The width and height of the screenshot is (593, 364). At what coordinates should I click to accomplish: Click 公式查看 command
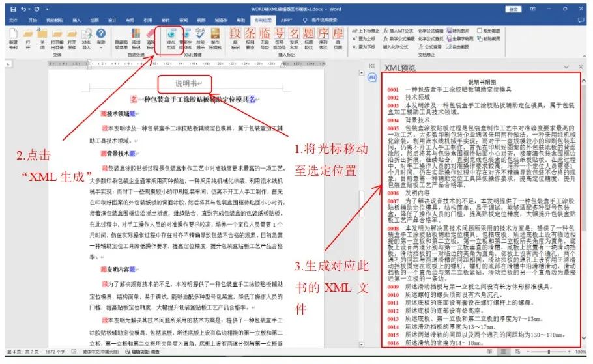pyautogui.click(x=430, y=47)
